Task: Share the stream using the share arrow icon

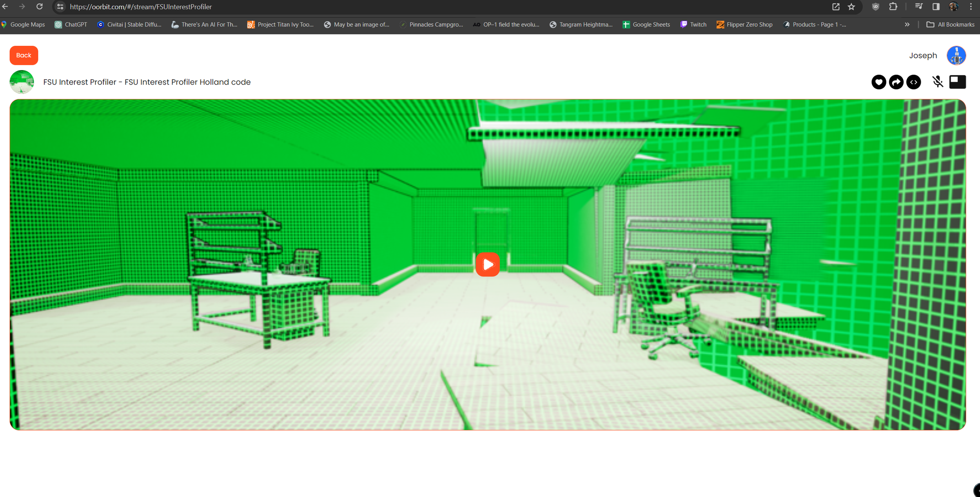Action: pyautogui.click(x=896, y=82)
